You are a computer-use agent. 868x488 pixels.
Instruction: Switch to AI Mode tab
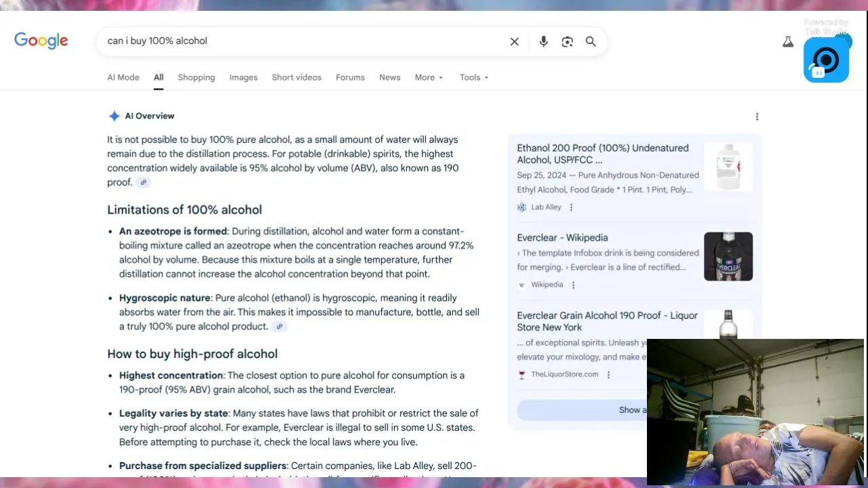pyautogui.click(x=123, y=77)
